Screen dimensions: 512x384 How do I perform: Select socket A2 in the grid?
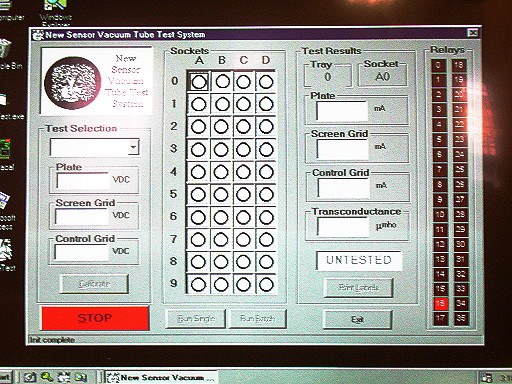coord(199,127)
